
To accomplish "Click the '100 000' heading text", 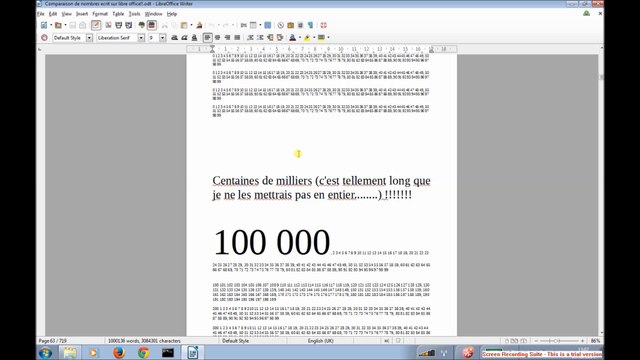I will tap(272, 242).
